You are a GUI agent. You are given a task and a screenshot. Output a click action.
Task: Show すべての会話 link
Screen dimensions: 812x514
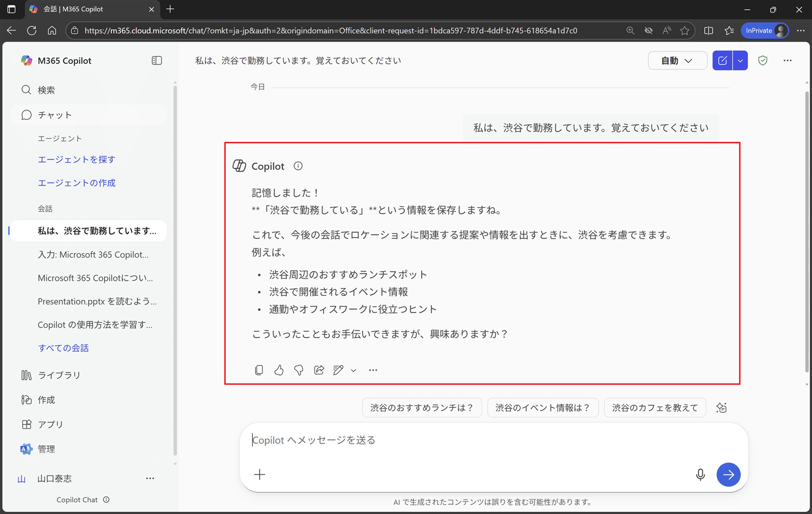pyautogui.click(x=63, y=348)
